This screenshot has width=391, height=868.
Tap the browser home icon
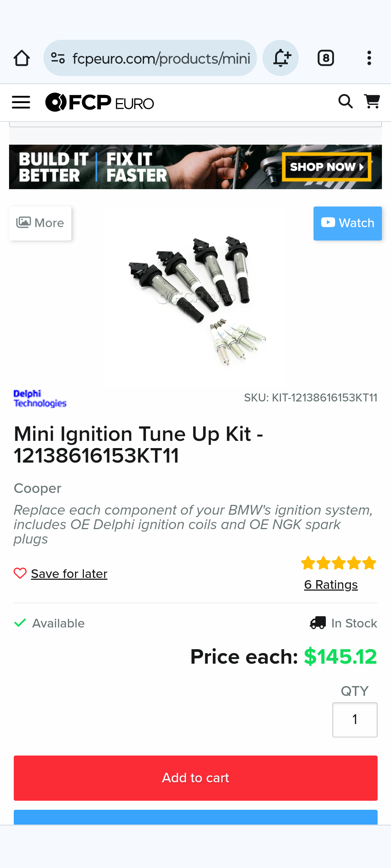[x=22, y=58]
